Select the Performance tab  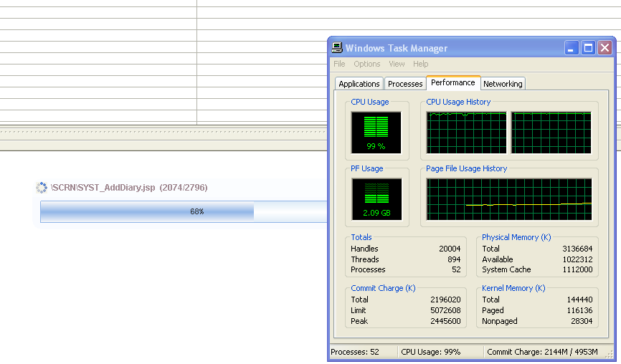452,82
